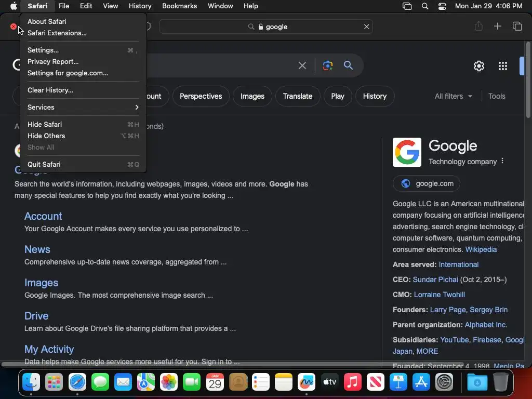Expand the All filters dropdown
The height and width of the screenshot is (399, 532).
(x=453, y=96)
